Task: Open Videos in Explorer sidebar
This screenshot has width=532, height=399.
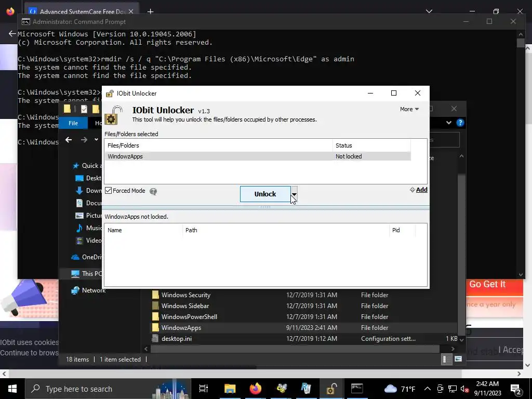Action: tap(88, 241)
